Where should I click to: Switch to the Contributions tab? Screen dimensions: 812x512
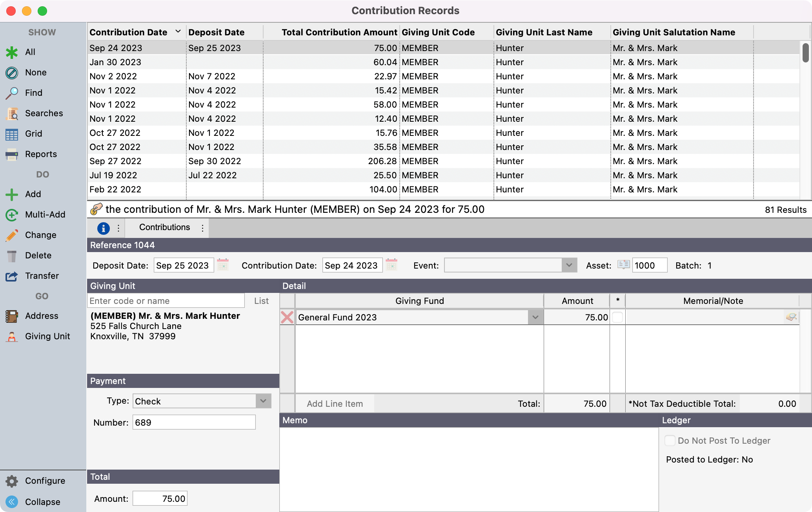[x=164, y=227]
